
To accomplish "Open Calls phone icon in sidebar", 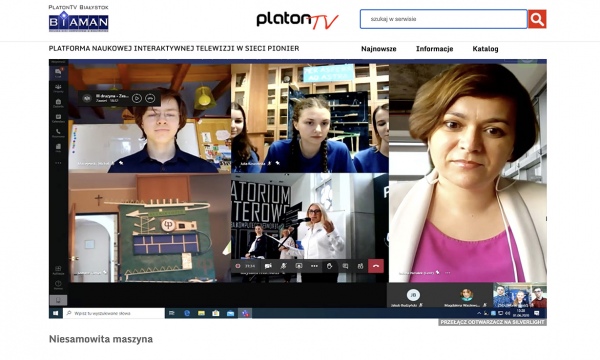I will 58,133.
